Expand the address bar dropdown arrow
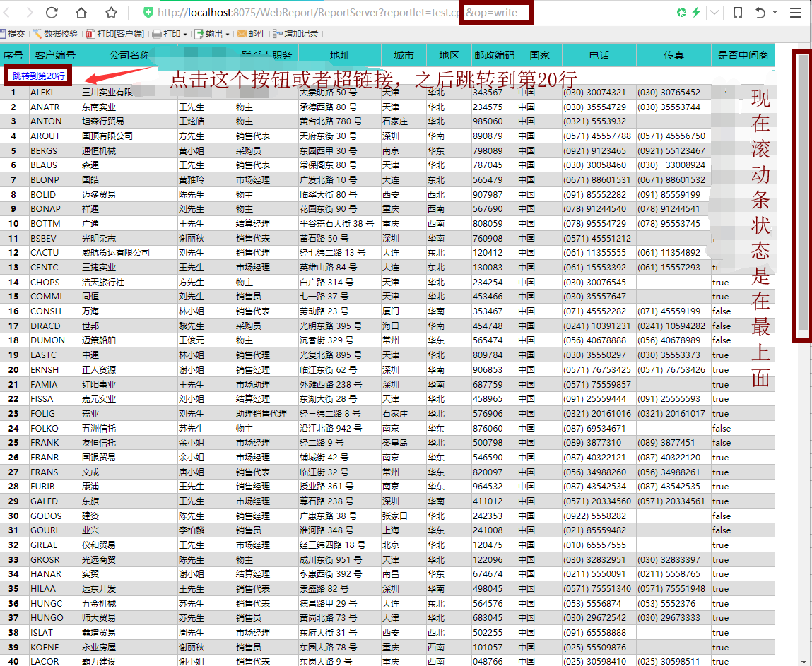 point(714,13)
